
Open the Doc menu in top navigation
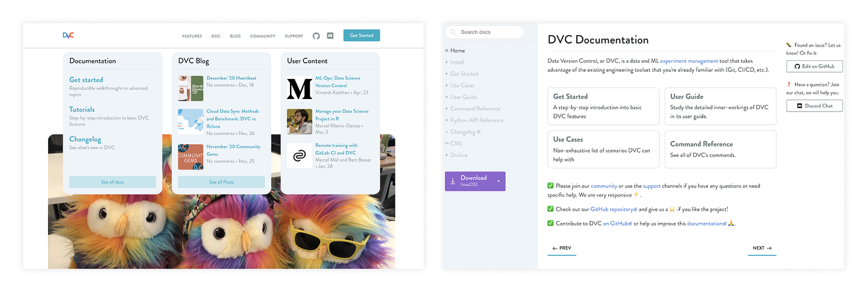(x=216, y=36)
